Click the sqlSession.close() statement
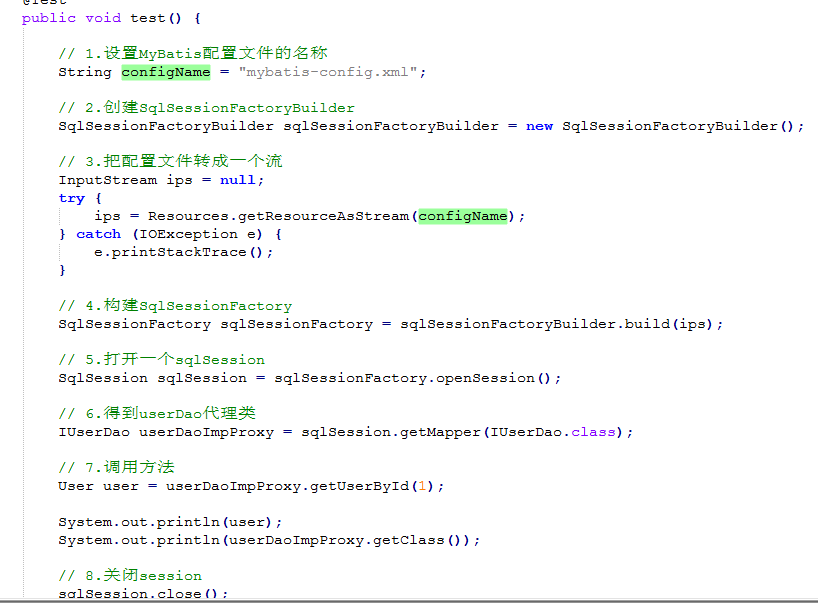The height and width of the screenshot is (603, 818). 143,594
